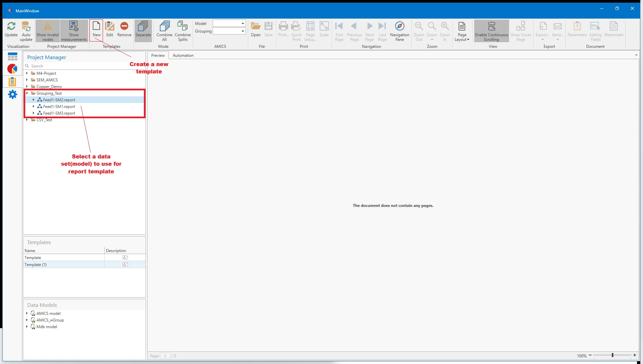643x364 pixels.
Task: Create a New template
Action: [x=96, y=30]
